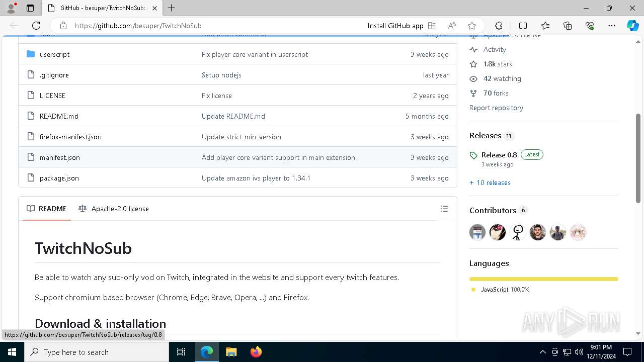Click JavaScript 100.0% language link
This screenshot has width=644, height=362.
click(x=505, y=290)
